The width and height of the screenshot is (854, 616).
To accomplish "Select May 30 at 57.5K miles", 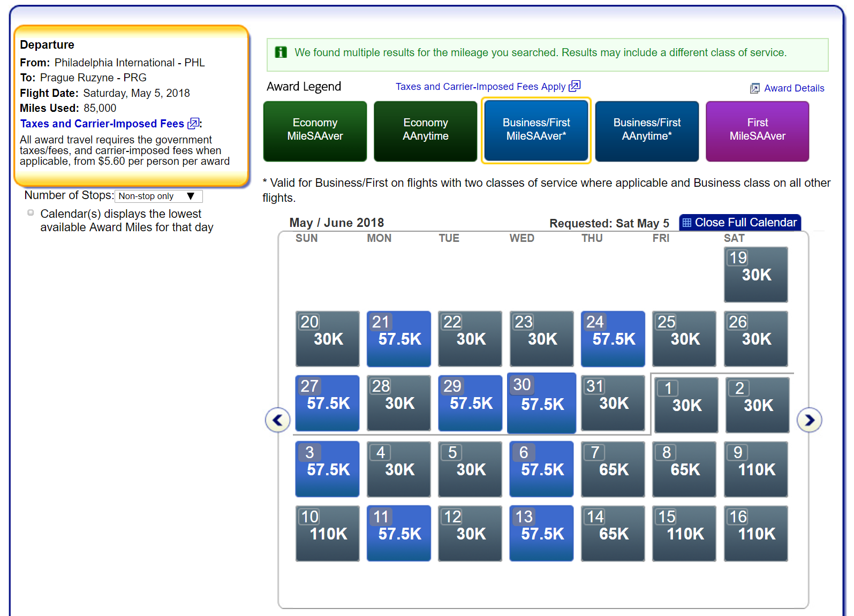I will click(541, 403).
